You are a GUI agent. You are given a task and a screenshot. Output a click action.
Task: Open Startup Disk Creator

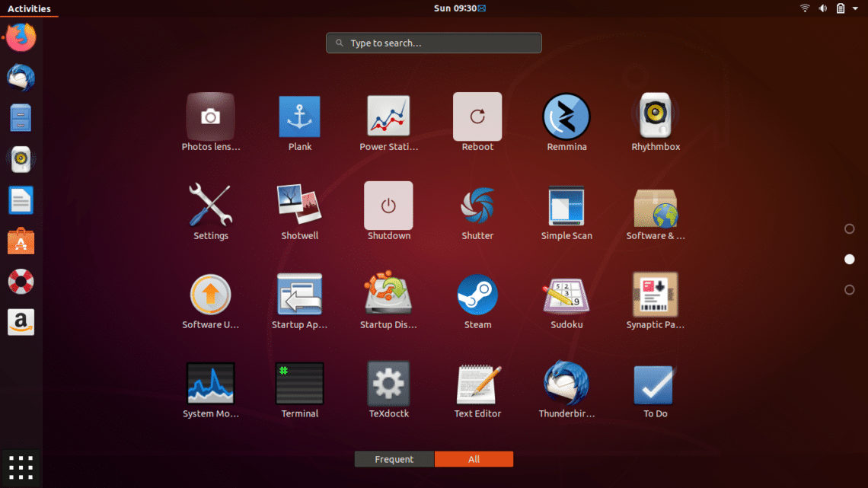click(388, 295)
